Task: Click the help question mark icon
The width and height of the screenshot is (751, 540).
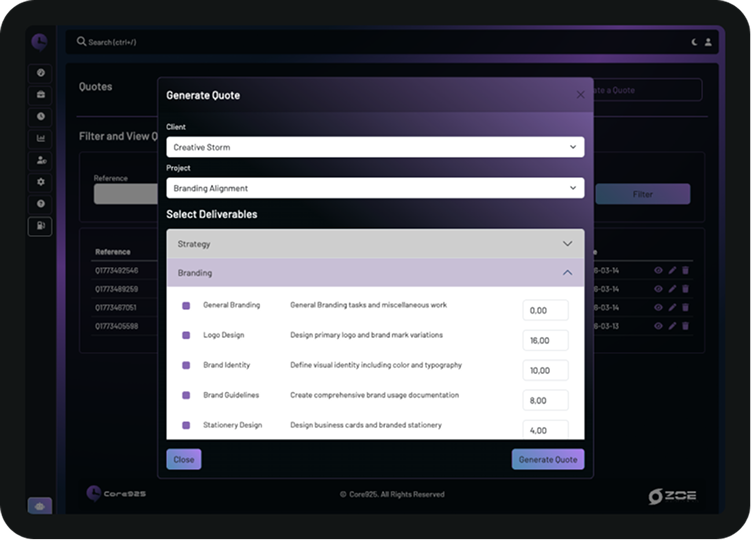Action: (x=40, y=204)
